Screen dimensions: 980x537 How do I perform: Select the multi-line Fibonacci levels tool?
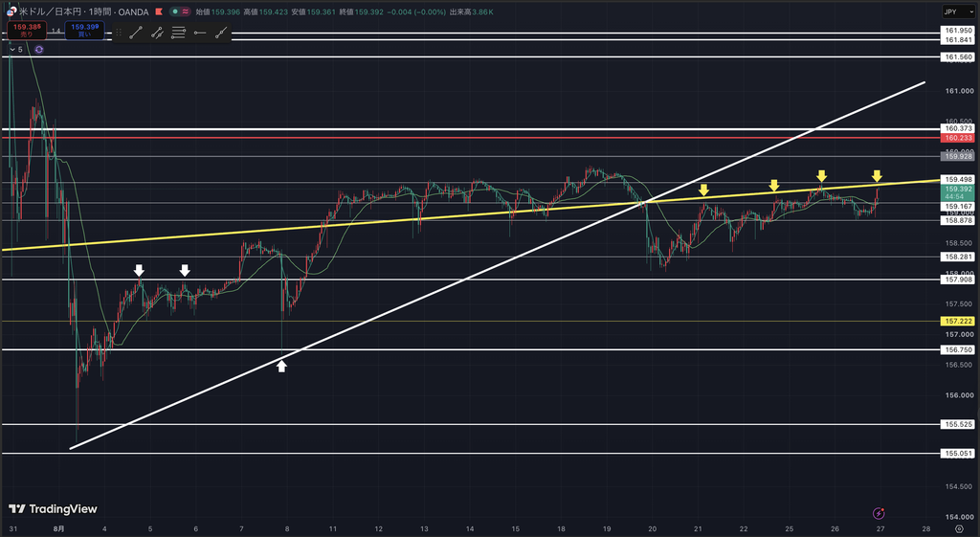(x=178, y=33)
